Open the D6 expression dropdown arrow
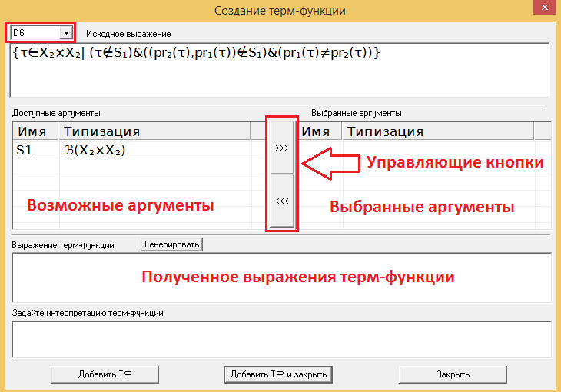Image resolution: width=561 pixels, height=392 pixels. [x=66, y=33]
